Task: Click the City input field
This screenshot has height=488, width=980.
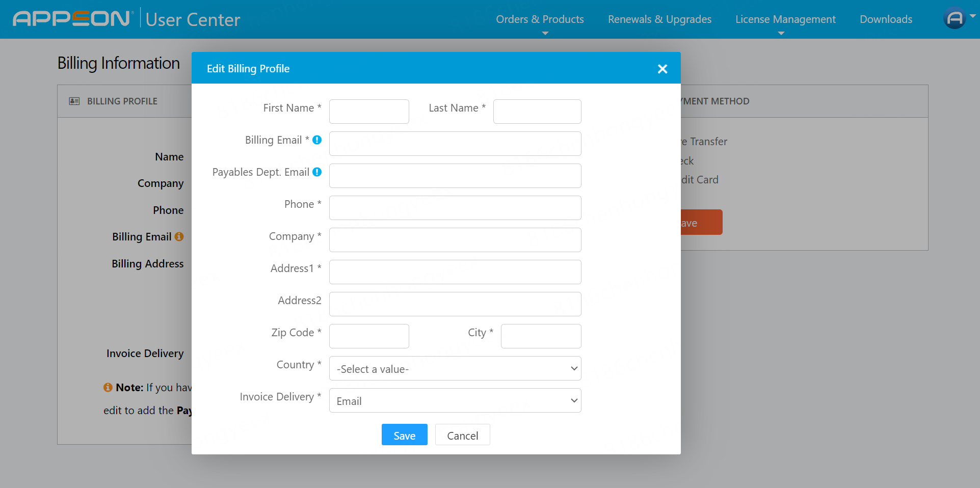Action: click(541, 336)
